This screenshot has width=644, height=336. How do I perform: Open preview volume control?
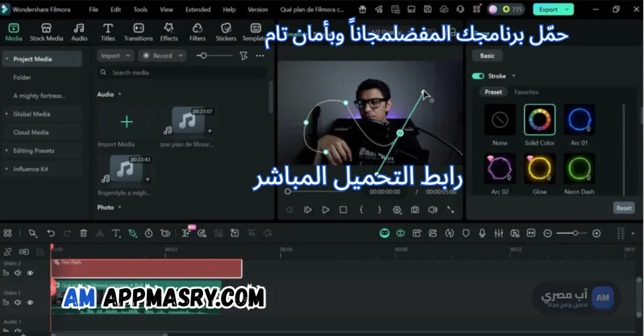pos(432,210)
